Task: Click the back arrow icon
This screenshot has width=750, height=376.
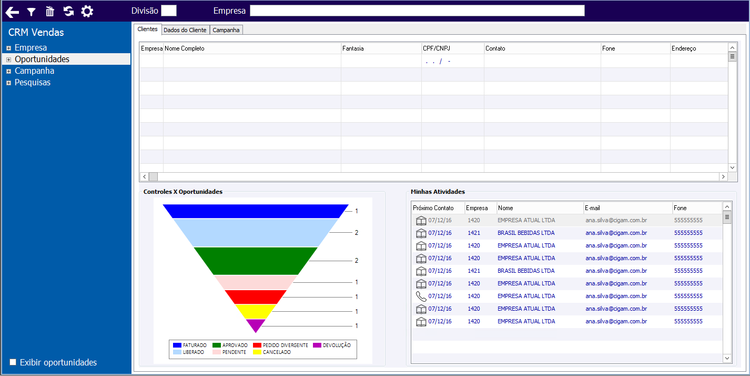Action: 12,11
